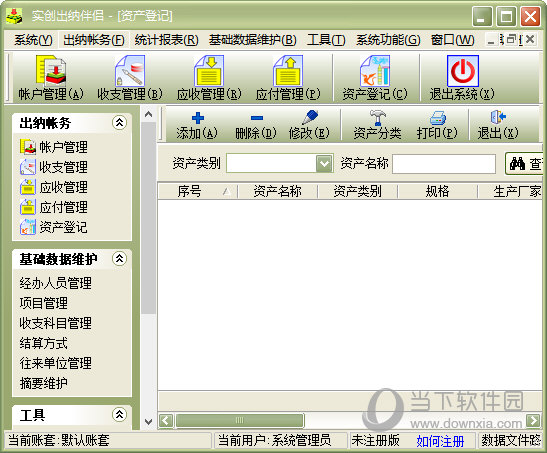The height and width of the screenshot is (453, 547).
Task: Open the 工具(T) menu
Action: point(326,40)
